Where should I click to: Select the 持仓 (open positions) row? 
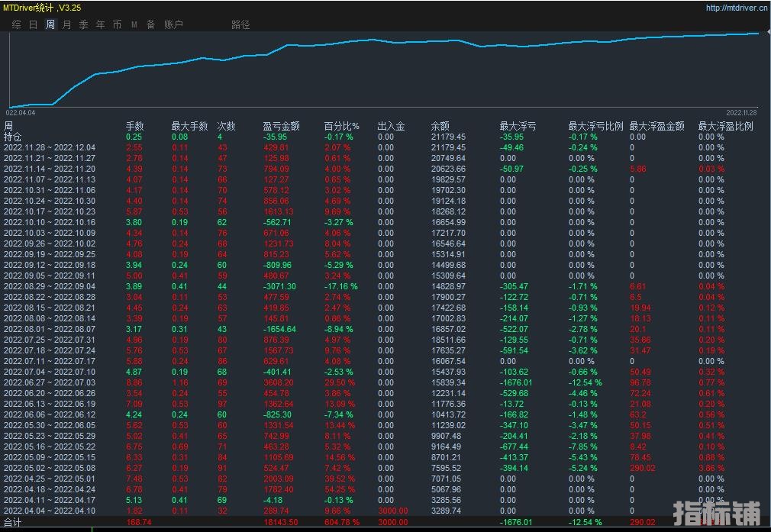[x=13, y=137]
